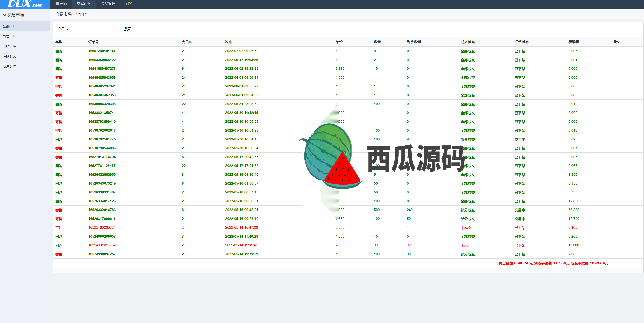Click 部分成交 status for order 16526332814786
This screenshot has height=323, width=644.
coord(467,210)
